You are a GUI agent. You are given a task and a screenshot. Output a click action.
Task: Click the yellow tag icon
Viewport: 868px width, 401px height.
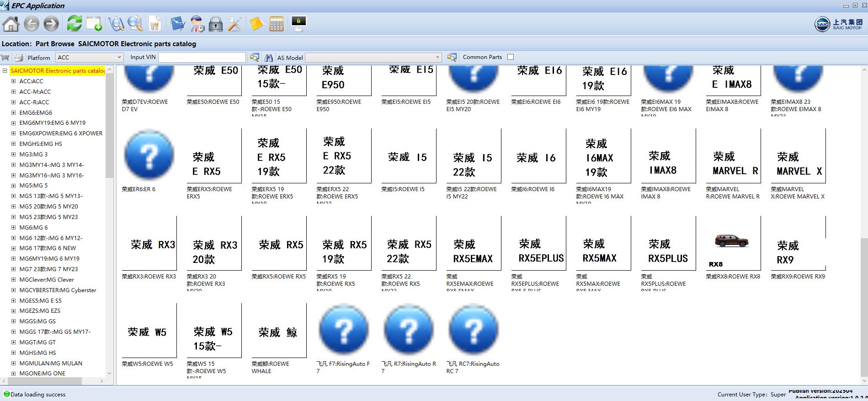tap(256, 24)
